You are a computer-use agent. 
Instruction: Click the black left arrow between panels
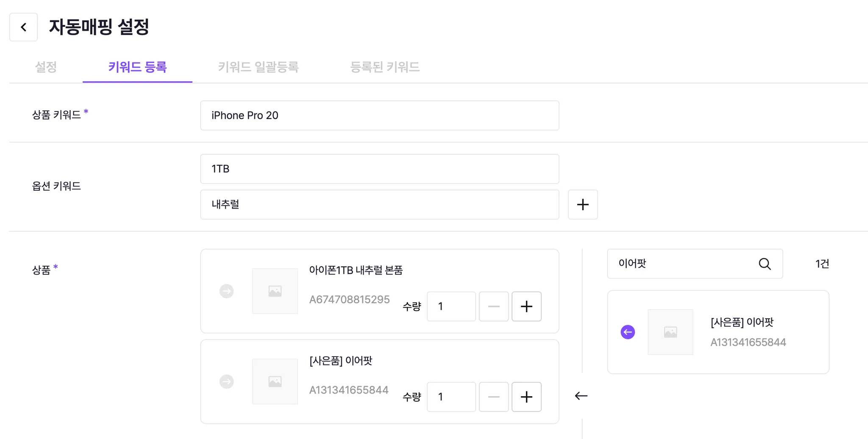[x=581, y=396]
